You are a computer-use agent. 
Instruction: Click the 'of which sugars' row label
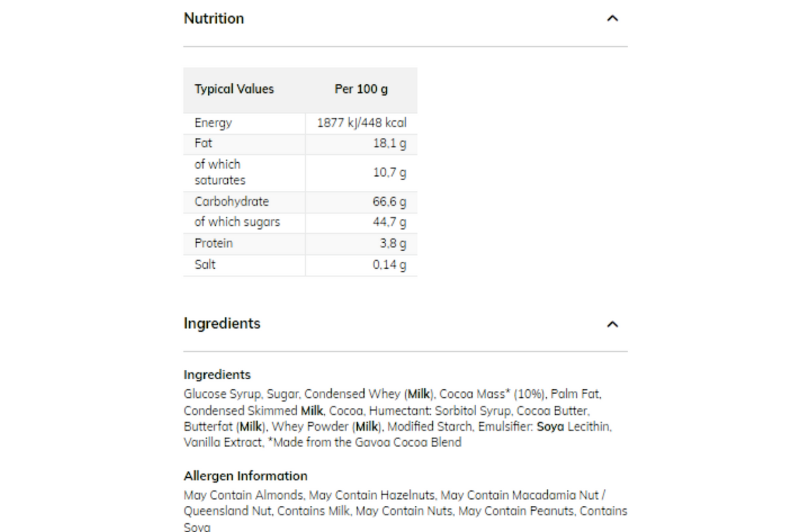coord(237,223)
